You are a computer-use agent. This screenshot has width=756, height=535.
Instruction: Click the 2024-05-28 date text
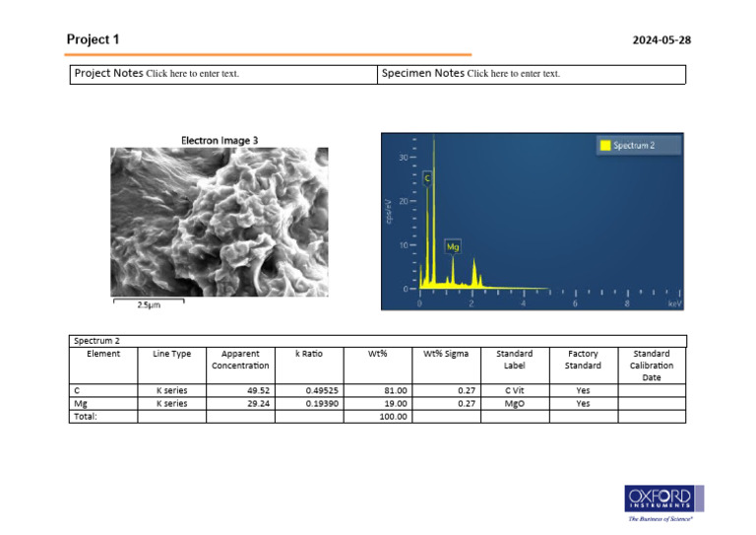[661, 40]
